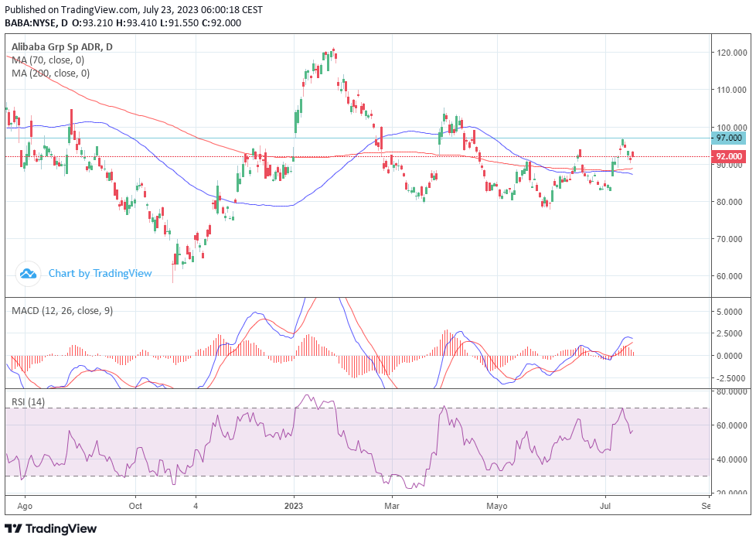756x543 pixels.
Task: Click the RSI 40.0000 scale value
Action: tap(731, 459)
